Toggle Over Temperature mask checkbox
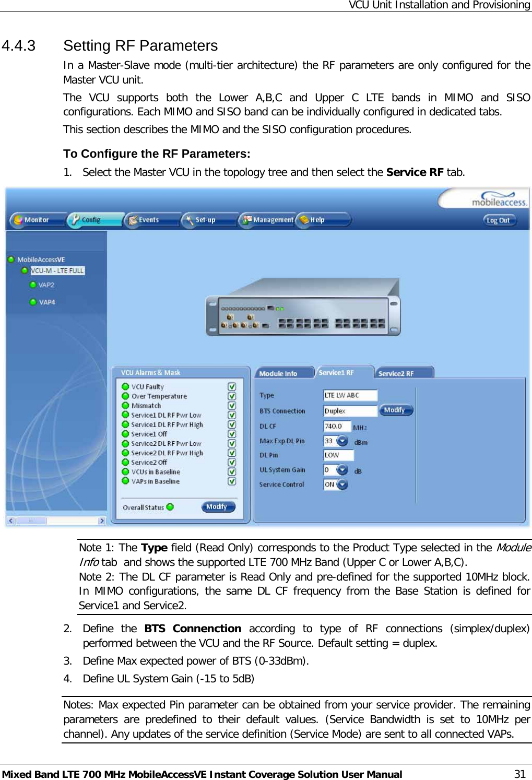 click(232, 396)
